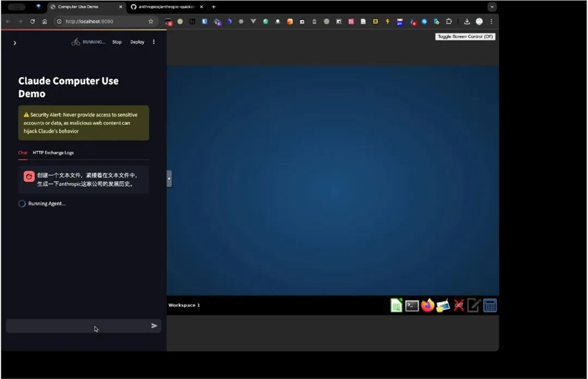Expand the collapsed left sidebar arrow

click(x=14, y=42)
